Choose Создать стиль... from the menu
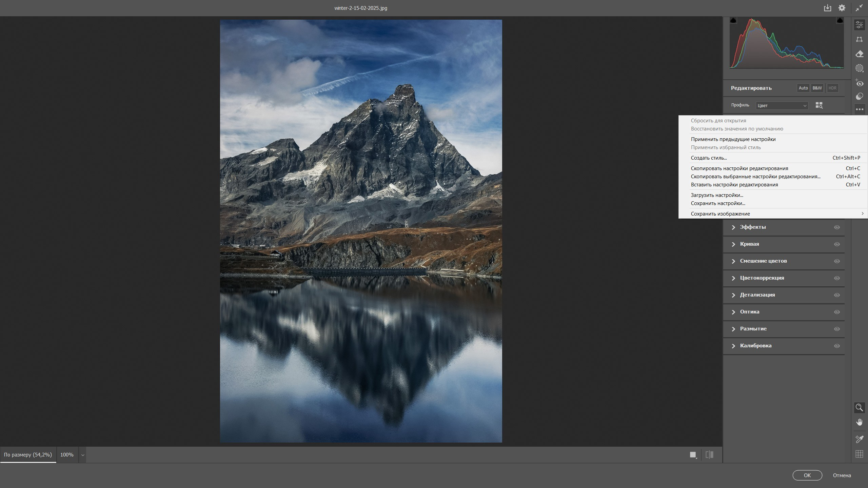 point(709,158)
